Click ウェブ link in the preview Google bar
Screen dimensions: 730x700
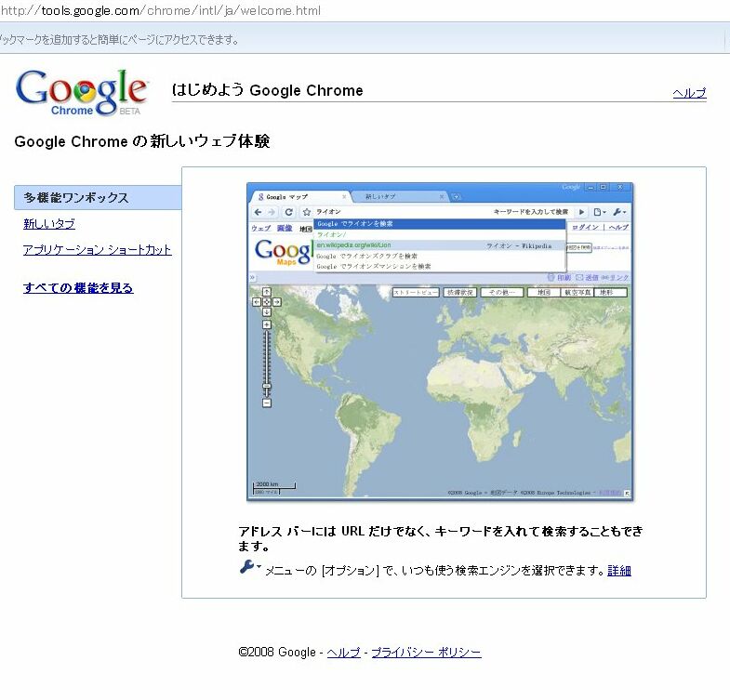(x=260, y=228)
